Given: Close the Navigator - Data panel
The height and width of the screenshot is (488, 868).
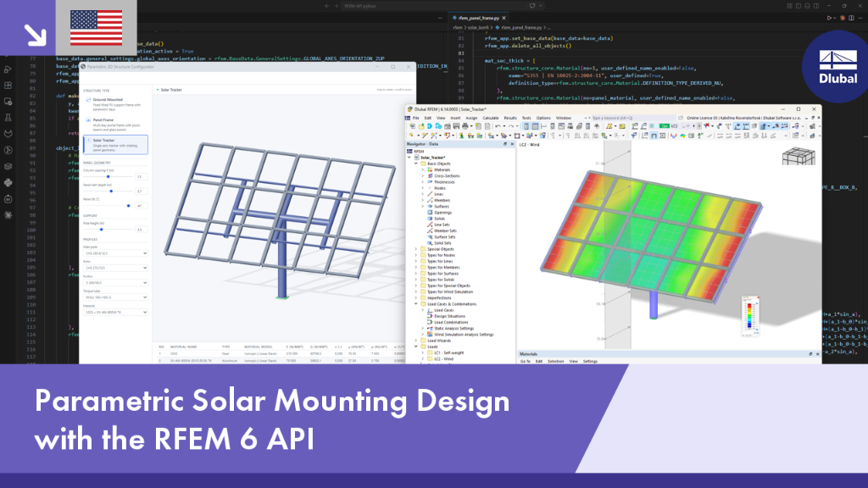Looking at the screenshot, I should (512, 144).
